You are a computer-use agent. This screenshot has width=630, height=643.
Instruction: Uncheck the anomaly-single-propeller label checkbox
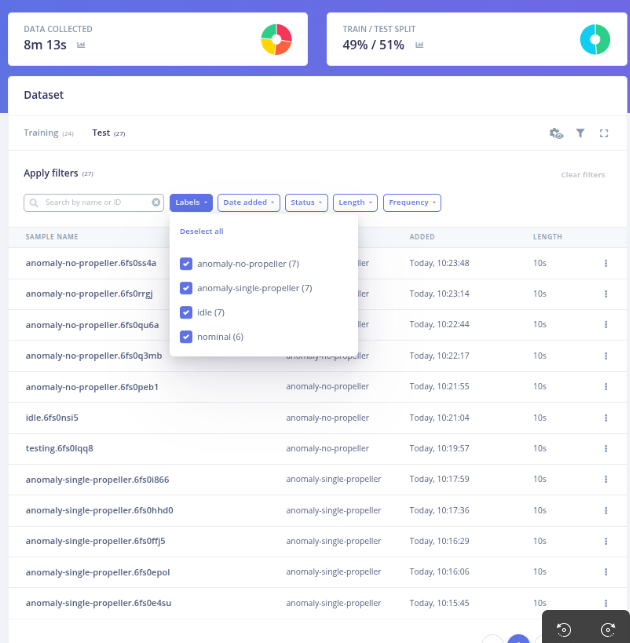[186, 288]
